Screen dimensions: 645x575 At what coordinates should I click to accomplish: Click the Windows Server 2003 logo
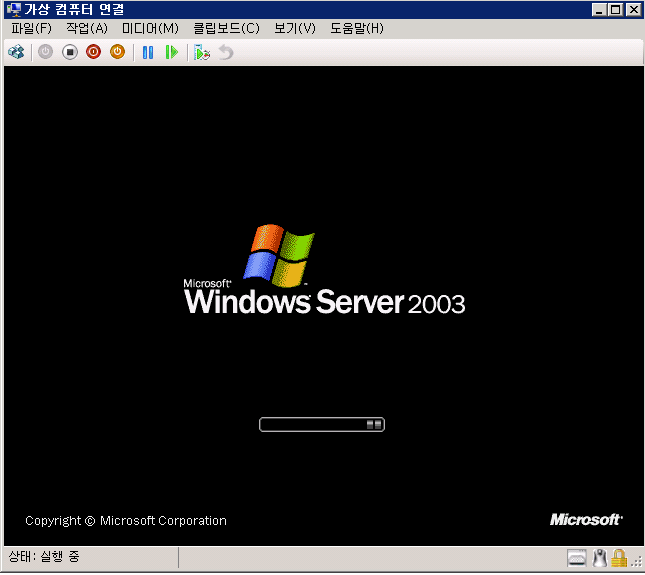[x=324, y=270]
